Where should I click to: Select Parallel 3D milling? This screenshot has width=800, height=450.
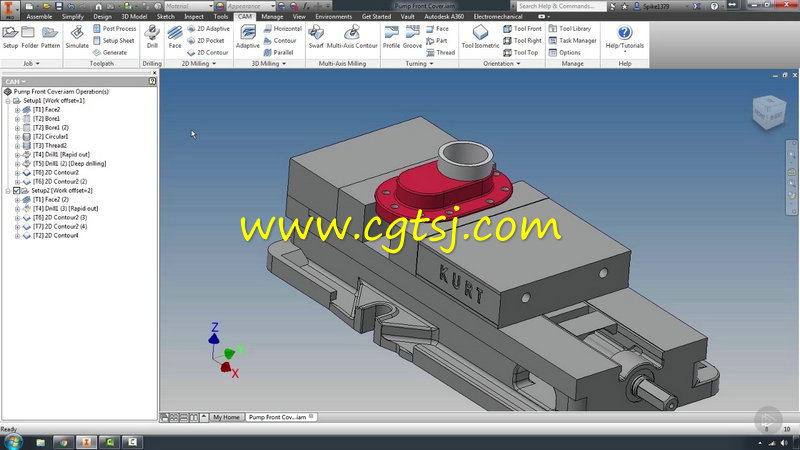coord(278,52)
